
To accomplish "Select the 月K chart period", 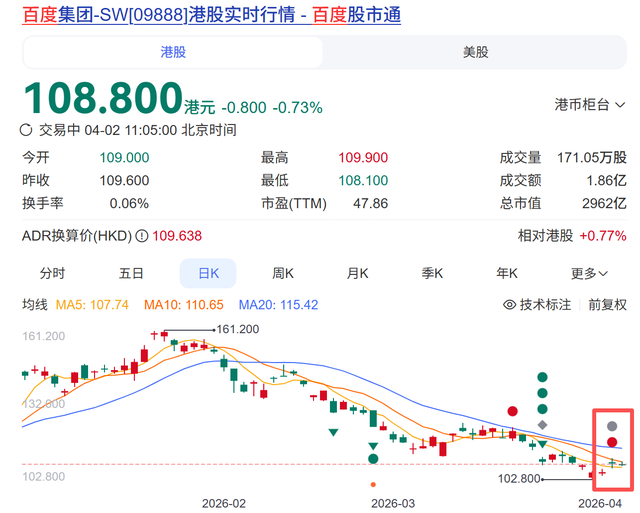I will (x=358, y=273).
